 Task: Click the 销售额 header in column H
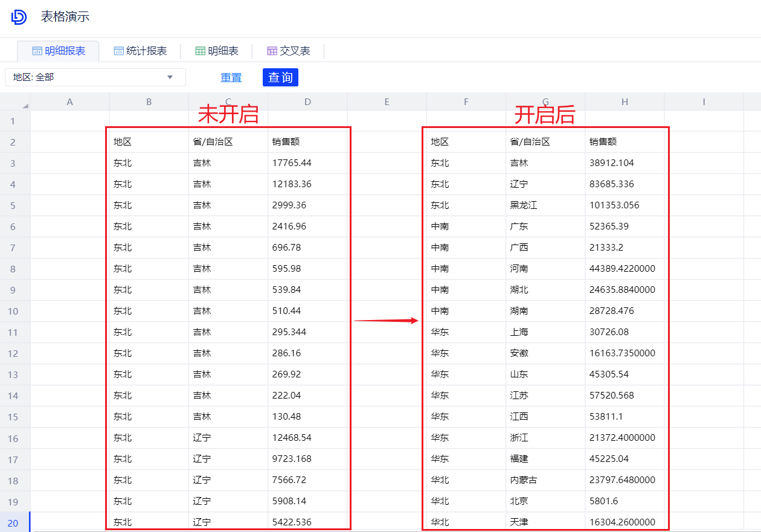[x=603, y=142]
